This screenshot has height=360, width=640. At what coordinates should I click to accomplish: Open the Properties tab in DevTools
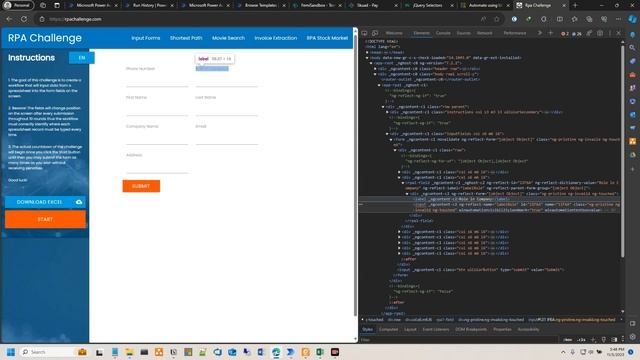(502, 329)
